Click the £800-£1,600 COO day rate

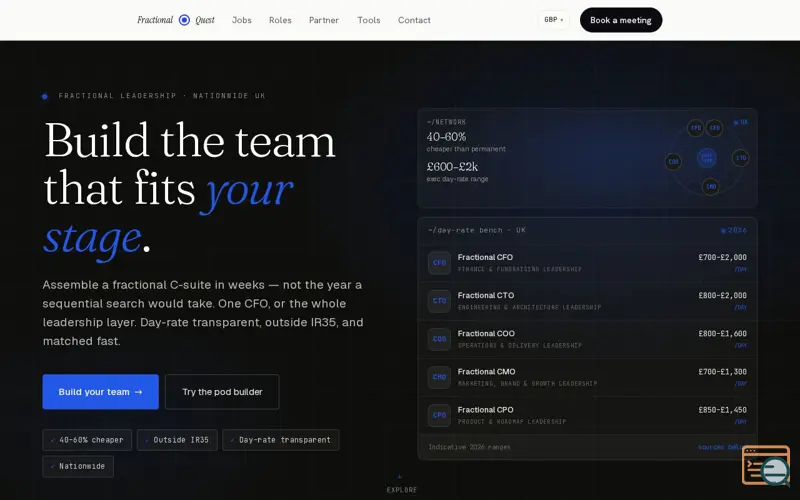coord(722,334)
